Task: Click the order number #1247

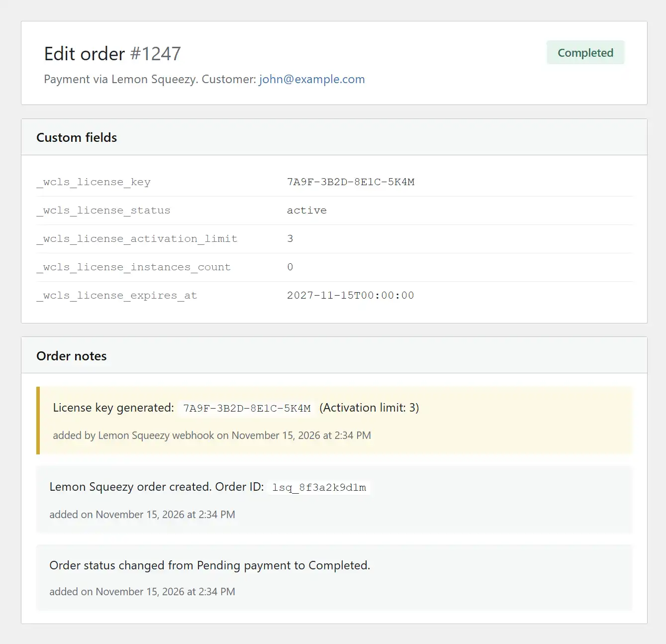Action: click(155, 54)
